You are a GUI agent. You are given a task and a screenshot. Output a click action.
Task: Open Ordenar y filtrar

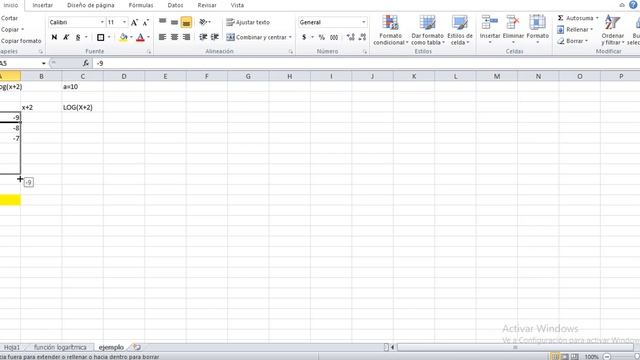[x=612, y=30]
